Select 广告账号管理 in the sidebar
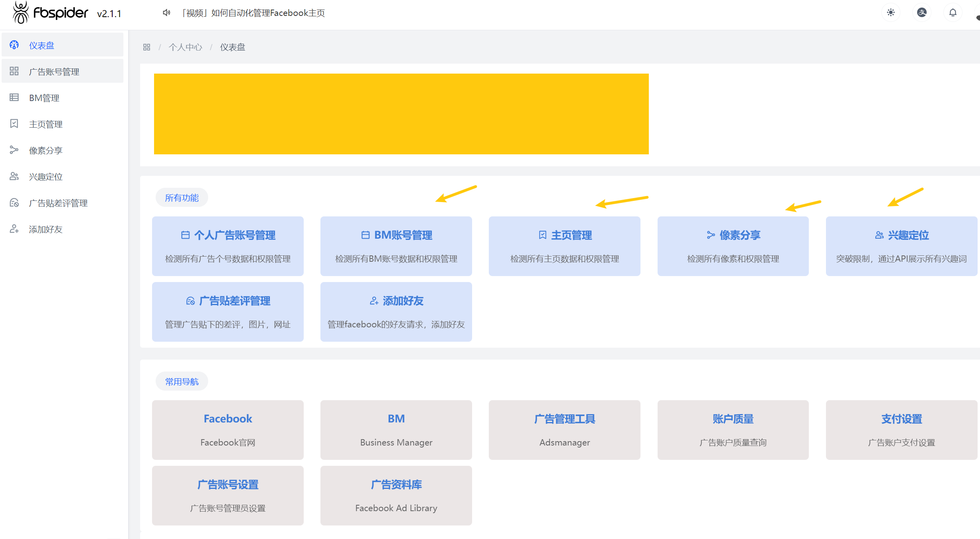 (54, 72)
